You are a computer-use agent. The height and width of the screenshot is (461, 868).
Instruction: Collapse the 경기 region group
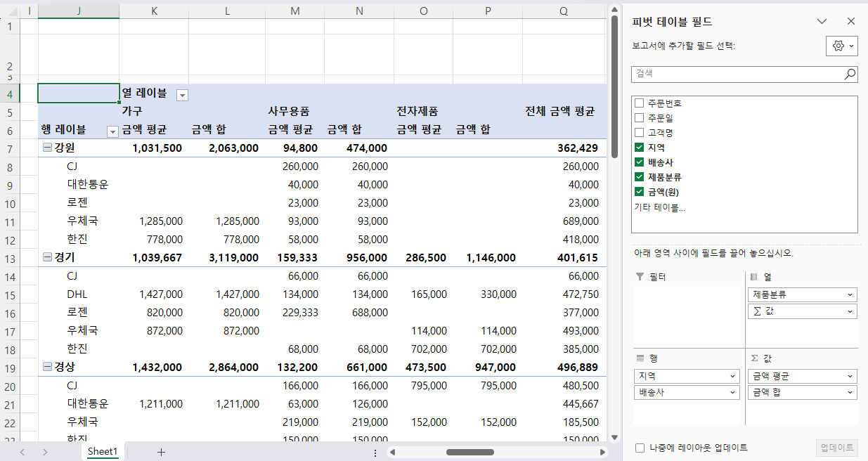[47, 258]
